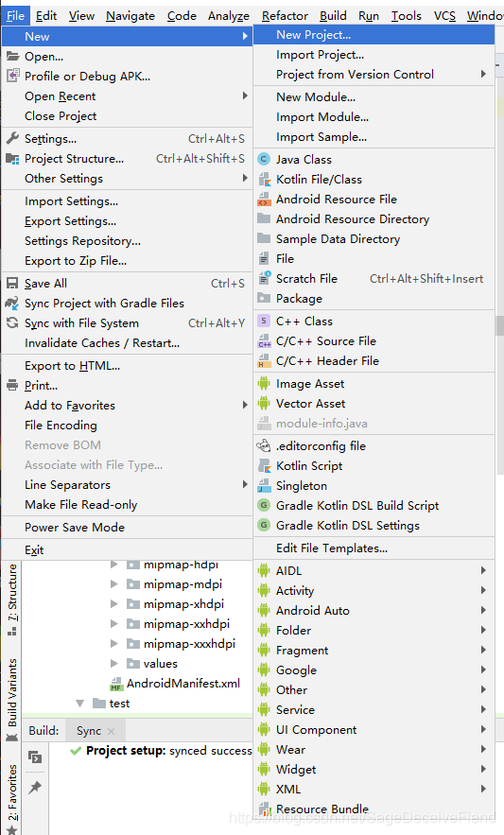Open the Activity submenu arrow

[483, 590]
